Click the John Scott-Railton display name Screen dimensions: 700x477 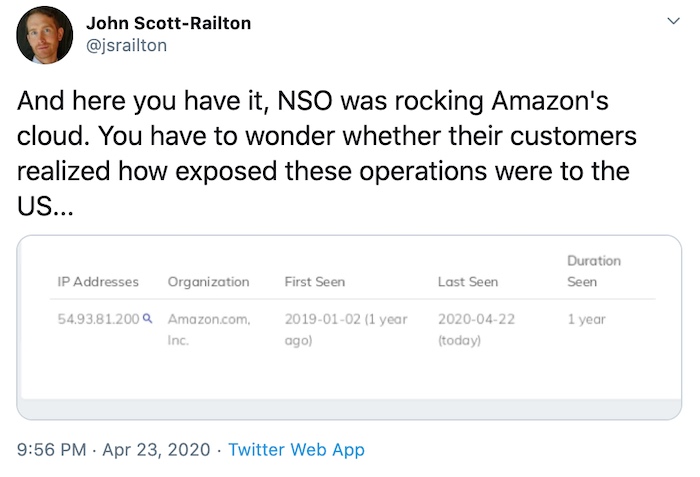click(x=169, y=23)
